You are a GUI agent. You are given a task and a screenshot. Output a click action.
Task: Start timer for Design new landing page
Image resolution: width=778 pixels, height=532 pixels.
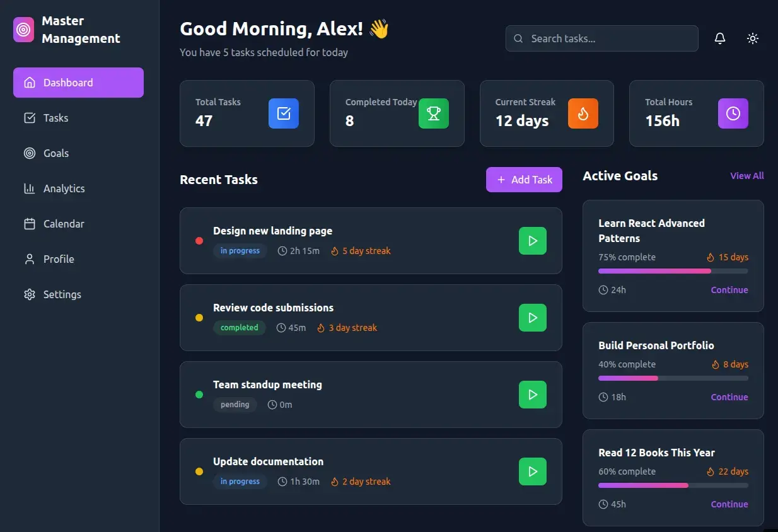533,241
